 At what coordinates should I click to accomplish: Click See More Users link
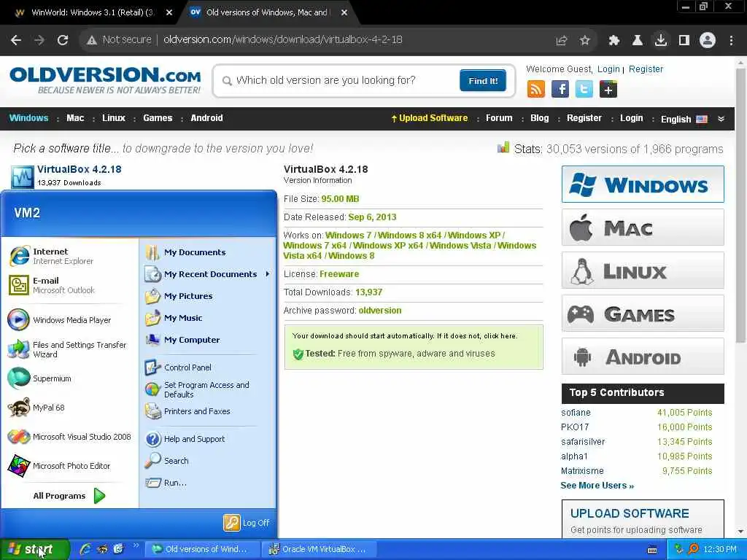[597, 485]
